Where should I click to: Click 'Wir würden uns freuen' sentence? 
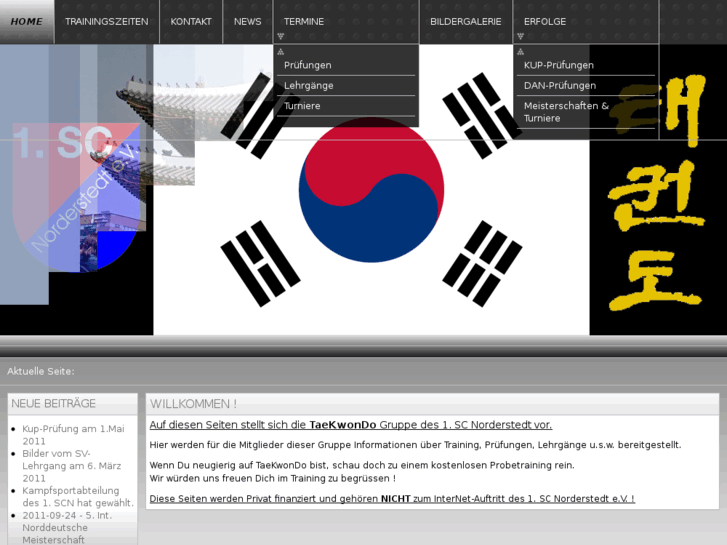pyautogui.click(x=273, y=478)
